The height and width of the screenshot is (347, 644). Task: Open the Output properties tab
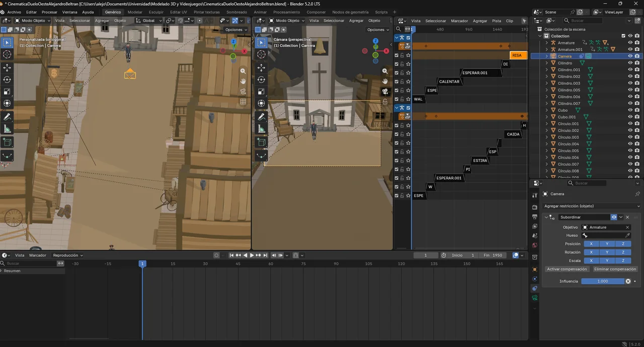535,217
